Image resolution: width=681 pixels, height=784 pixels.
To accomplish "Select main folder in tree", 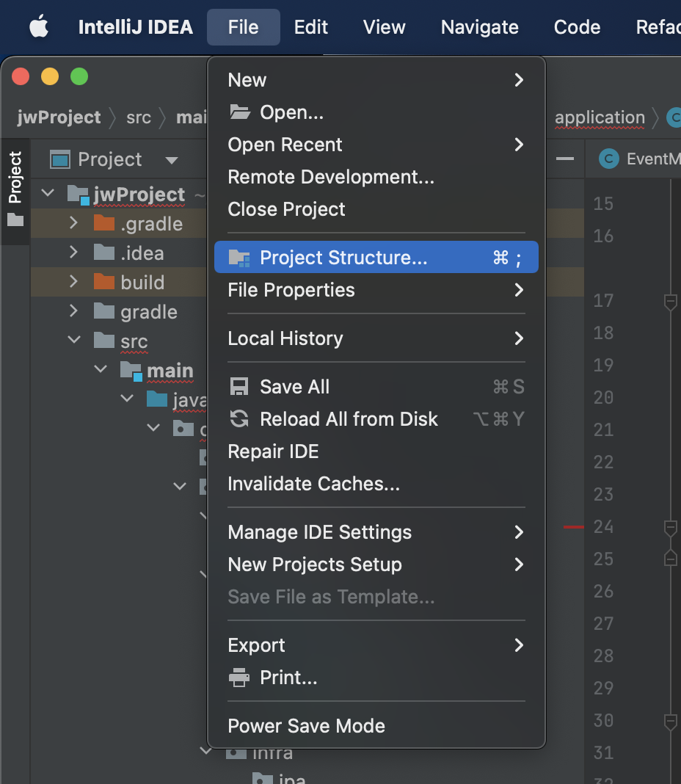I will click(170, 371).
